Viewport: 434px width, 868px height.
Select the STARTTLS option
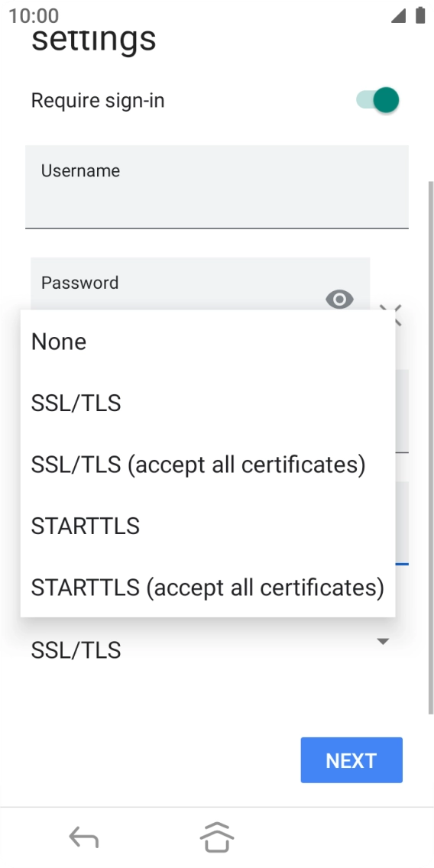pos(208,526)
